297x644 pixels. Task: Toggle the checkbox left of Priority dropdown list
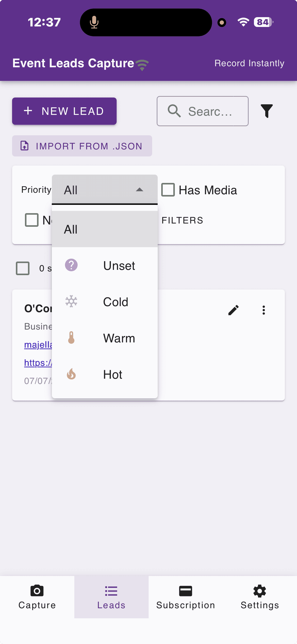click(32, 220)
